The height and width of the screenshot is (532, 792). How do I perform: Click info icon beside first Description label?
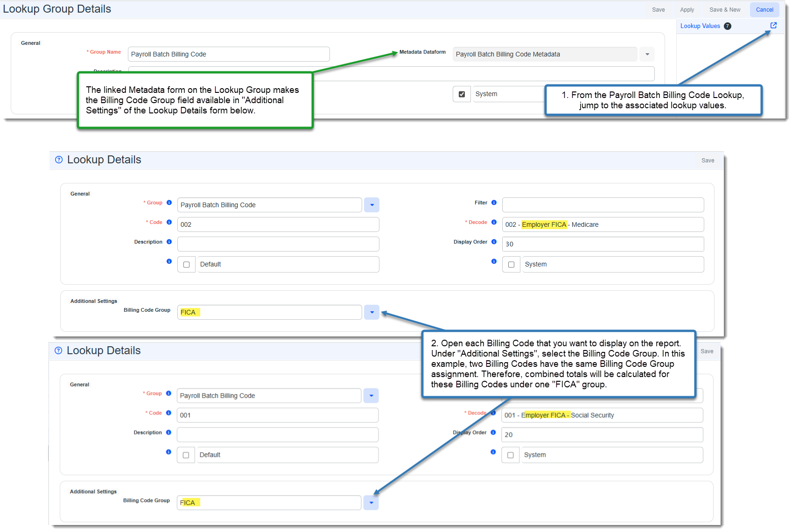pyautogui.click(x=169, y=242)
